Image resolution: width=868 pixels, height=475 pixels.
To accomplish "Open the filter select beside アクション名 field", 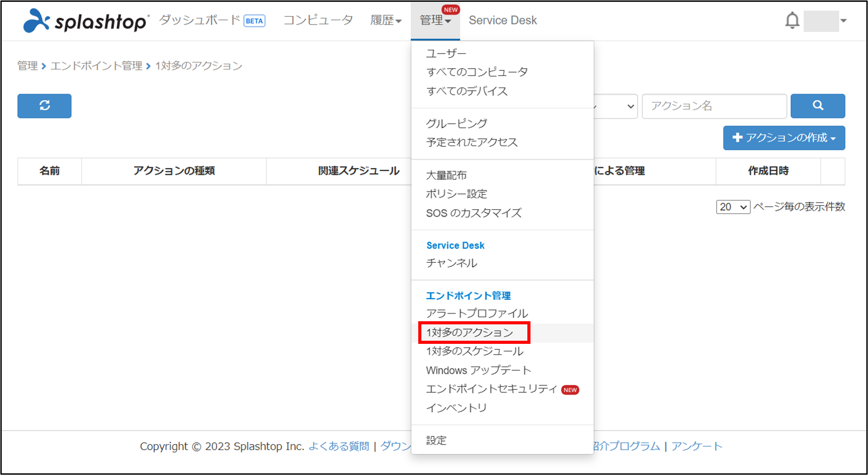I will coord(616,106).
